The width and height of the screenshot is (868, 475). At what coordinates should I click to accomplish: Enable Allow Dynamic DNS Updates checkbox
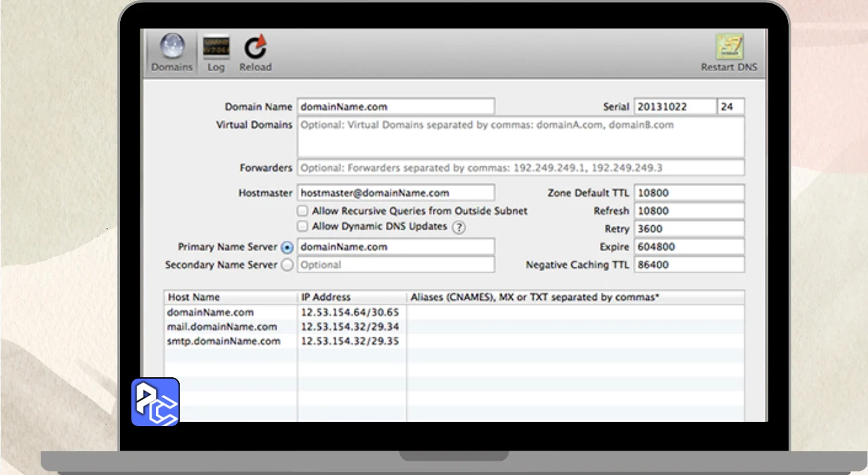[x=302, y=227]
